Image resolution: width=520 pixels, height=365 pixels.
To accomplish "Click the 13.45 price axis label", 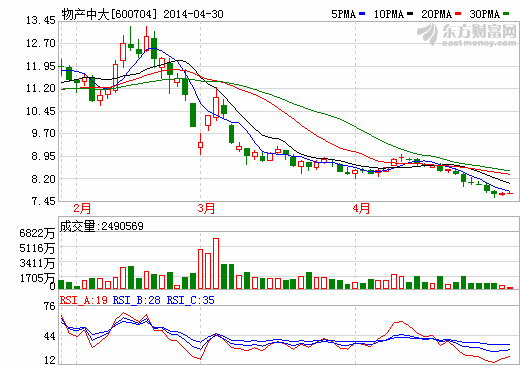I will (41, 21).
